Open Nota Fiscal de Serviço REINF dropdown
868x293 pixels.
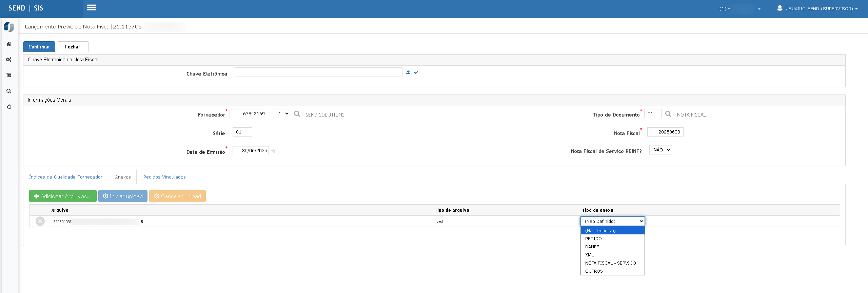click(x=660, y=150)
